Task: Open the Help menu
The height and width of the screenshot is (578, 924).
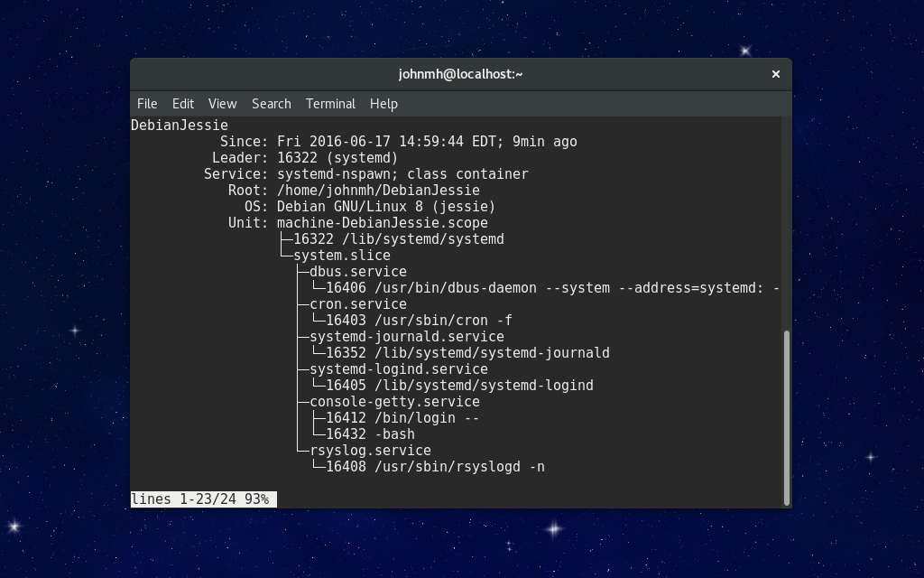Action: click(x=383, y=104)
